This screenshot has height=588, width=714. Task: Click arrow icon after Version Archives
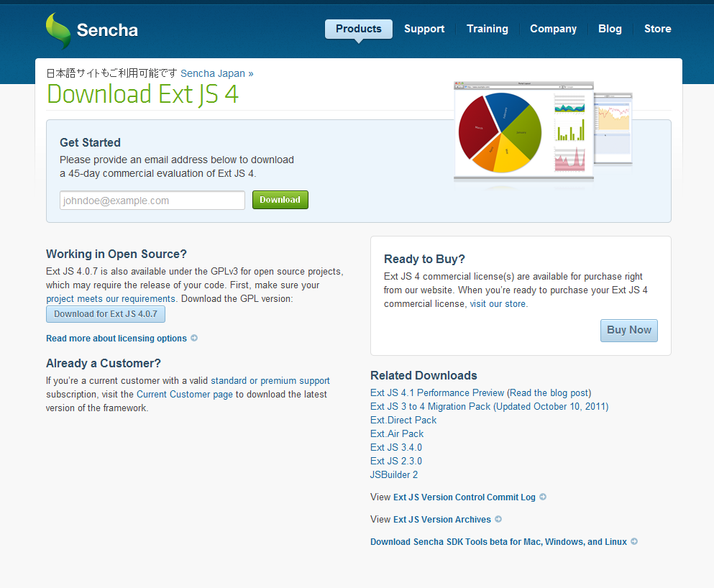tap(498, 520)
